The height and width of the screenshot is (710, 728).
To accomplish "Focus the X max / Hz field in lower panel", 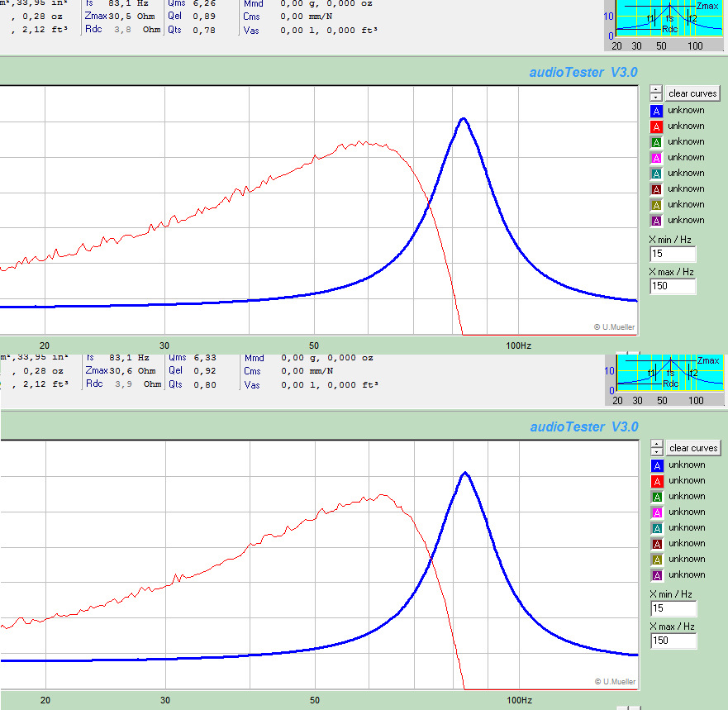I will tap(673, 641).
